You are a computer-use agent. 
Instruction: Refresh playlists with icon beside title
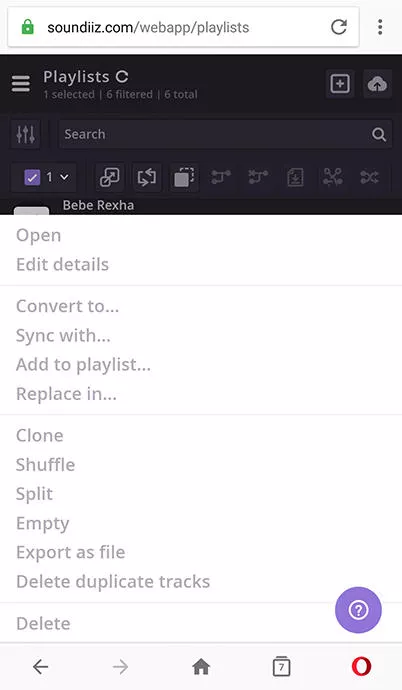[122, 77]
